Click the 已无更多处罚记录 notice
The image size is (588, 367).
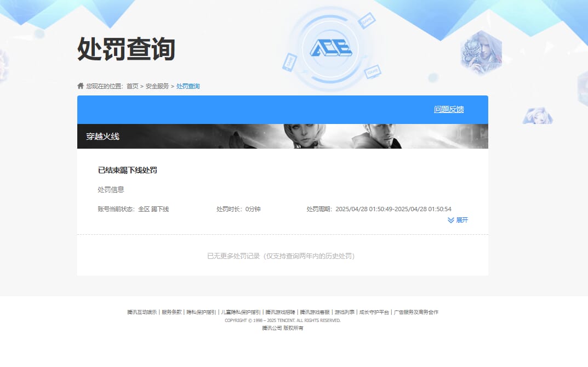coord(281,256)
